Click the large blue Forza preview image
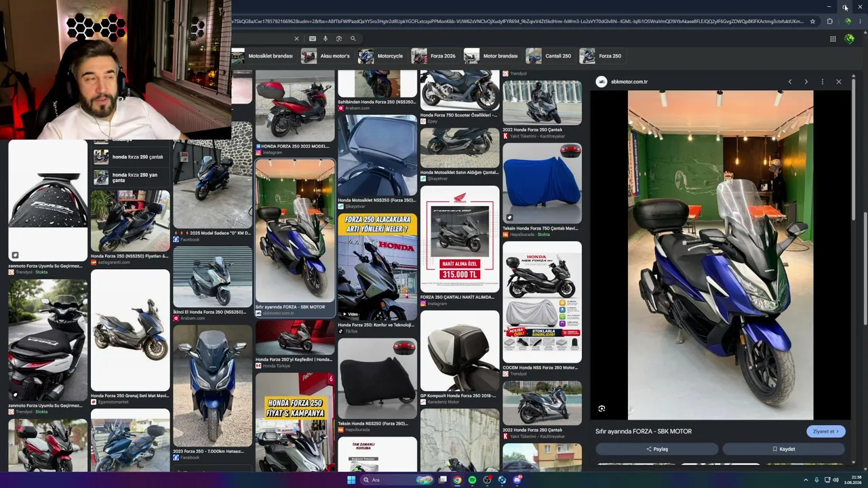868x488 pixels. [720, 256]
